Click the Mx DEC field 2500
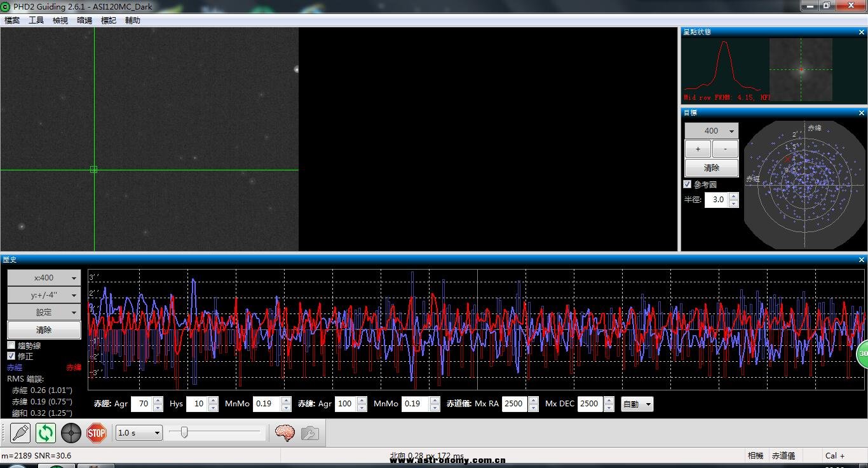 (x=590, y=404)
